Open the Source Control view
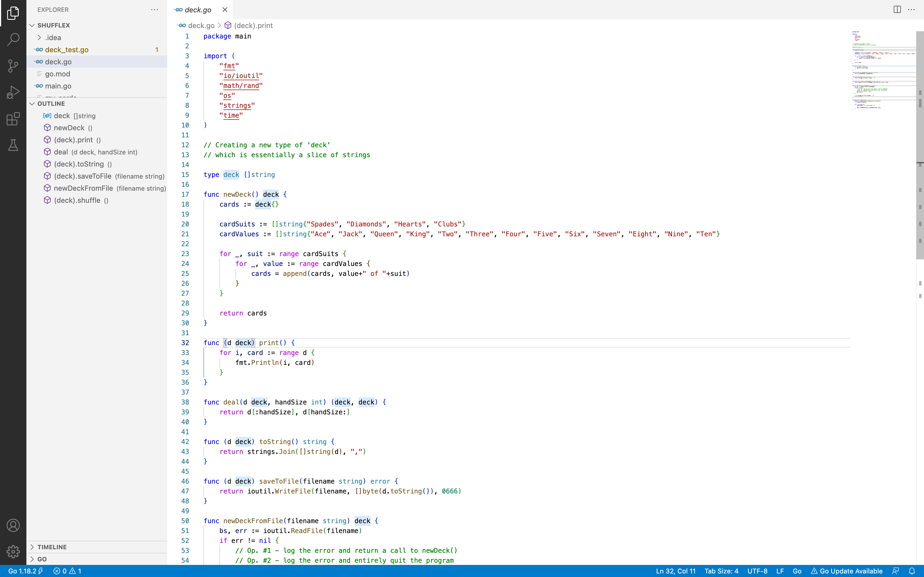Image resolution: width=924 pixels, height=577 pixels. (13, 66)
